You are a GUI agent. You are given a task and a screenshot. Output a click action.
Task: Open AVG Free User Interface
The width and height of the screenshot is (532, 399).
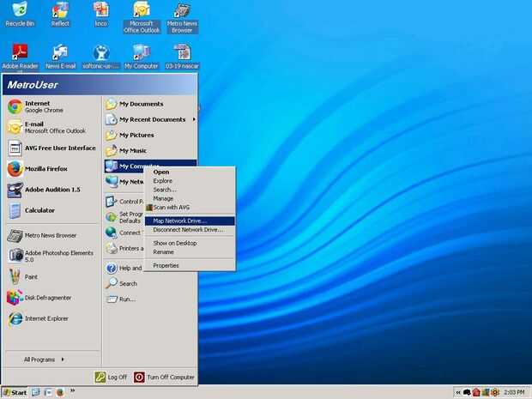pos(53,148)
